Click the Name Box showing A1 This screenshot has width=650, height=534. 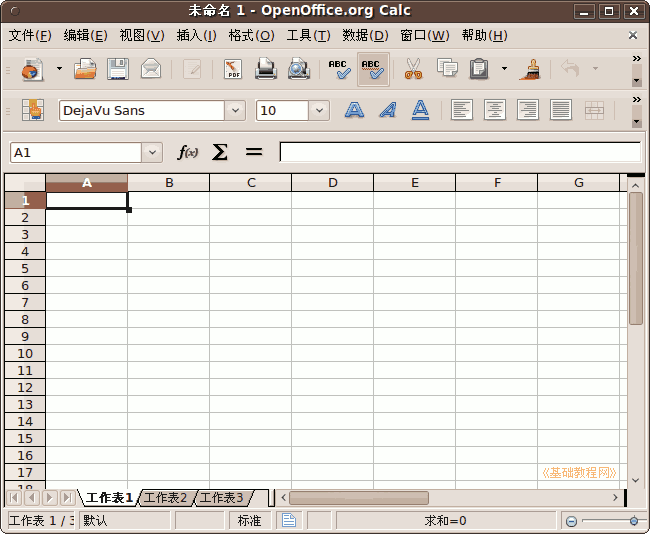coord(76,153)
